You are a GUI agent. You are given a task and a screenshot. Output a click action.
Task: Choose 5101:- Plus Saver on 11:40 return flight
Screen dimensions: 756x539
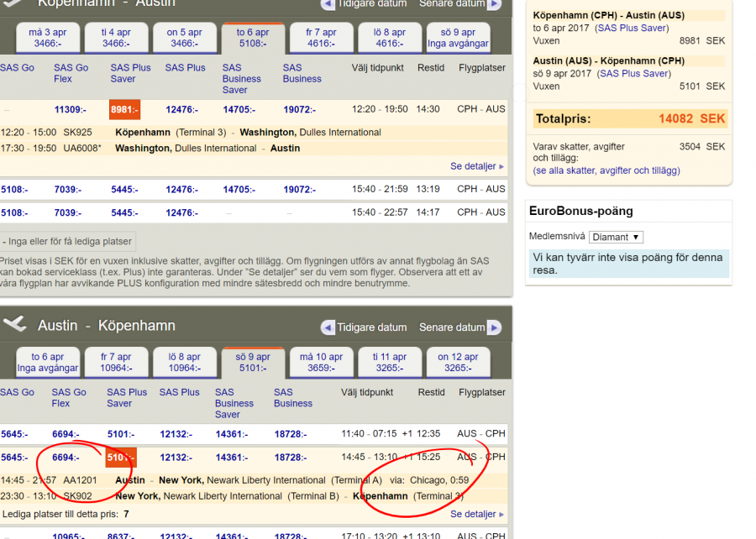121,435
